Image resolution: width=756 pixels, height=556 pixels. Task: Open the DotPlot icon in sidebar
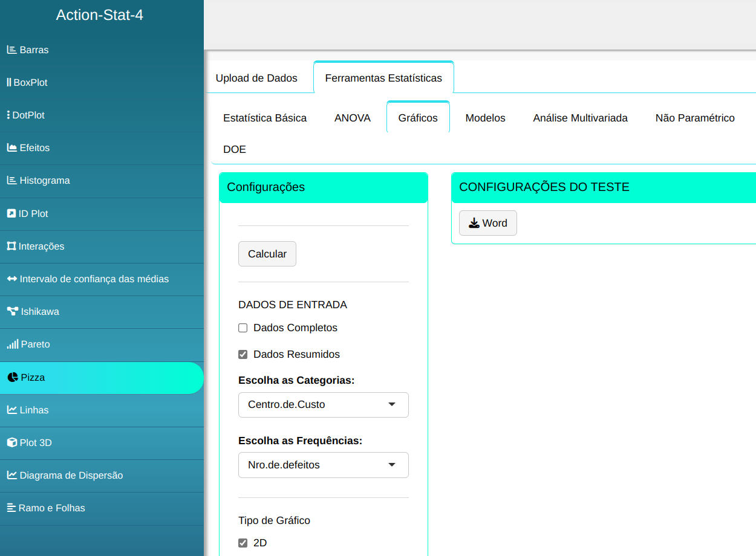8,115
